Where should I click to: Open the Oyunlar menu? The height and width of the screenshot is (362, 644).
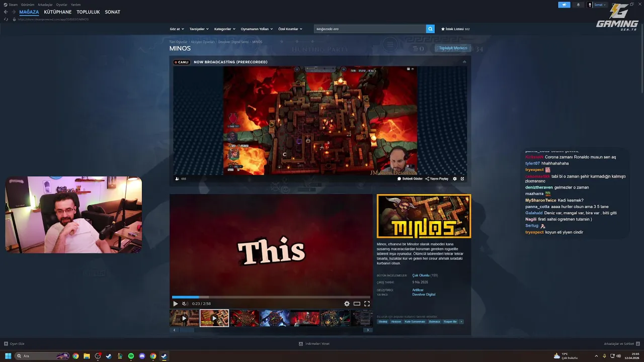(x=61, y=5)
